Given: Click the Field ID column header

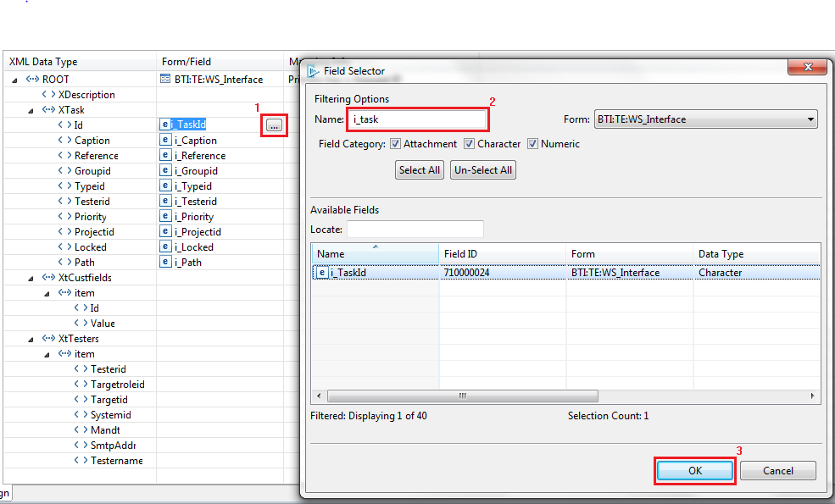Looking at the screenshot, I should pyautogui.click(x=502, y=254).
